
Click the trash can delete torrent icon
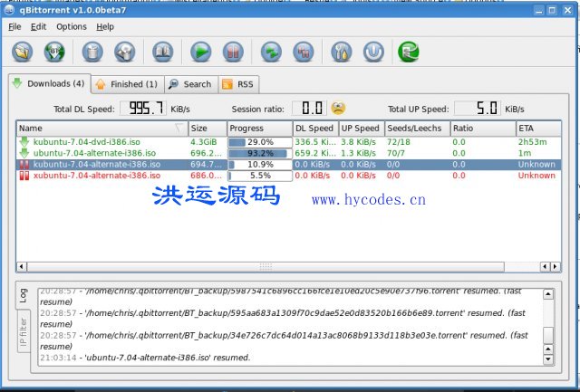[x=92, y=52]
